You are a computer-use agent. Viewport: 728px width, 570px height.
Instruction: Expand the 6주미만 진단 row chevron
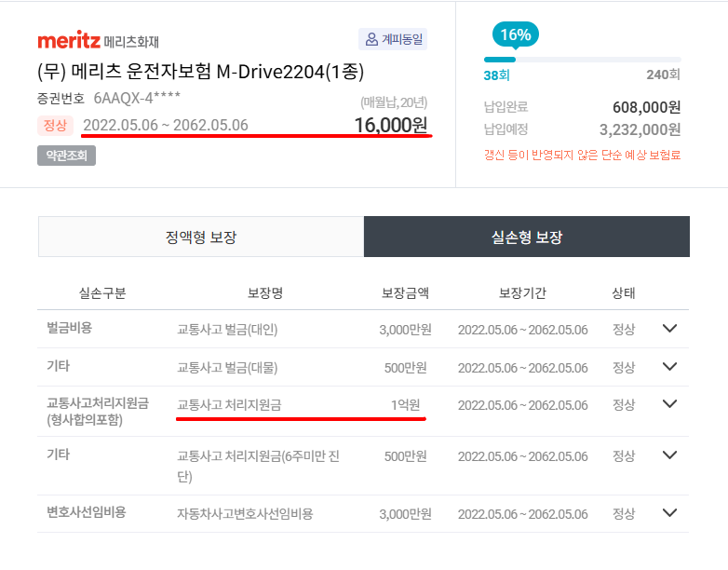[669, 455]
